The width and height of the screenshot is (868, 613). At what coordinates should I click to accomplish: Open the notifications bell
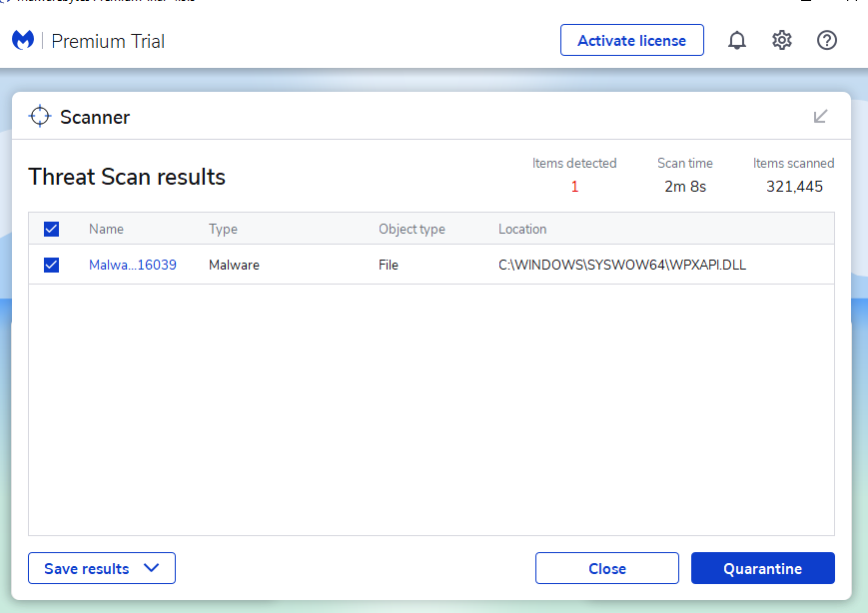click(x=737, y=40)
